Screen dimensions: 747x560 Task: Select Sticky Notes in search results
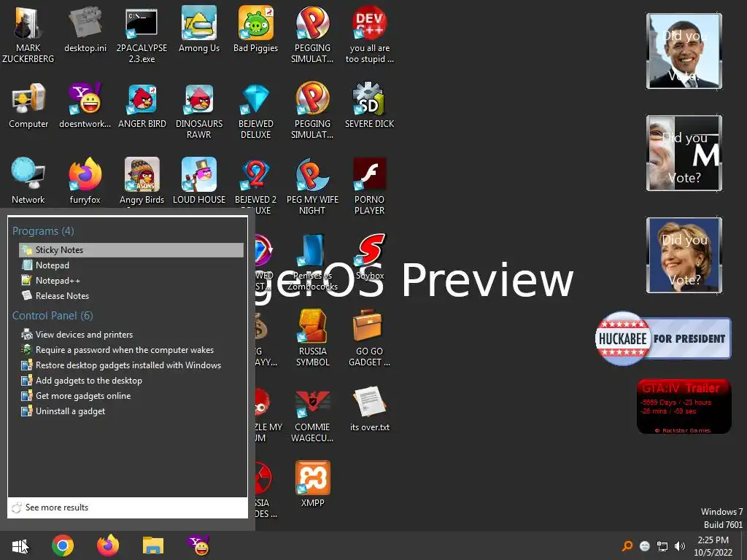131,250
